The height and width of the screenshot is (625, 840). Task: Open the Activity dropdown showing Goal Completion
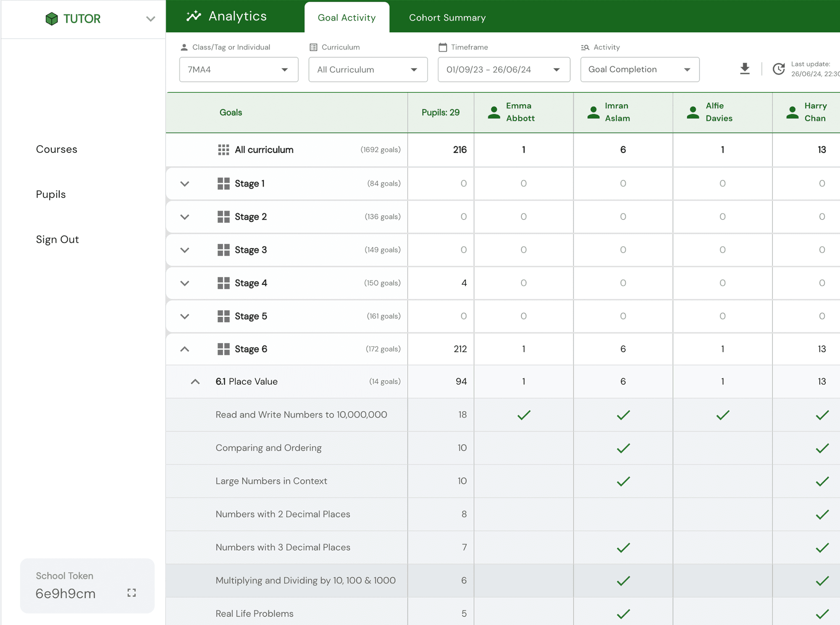(639, 70)
